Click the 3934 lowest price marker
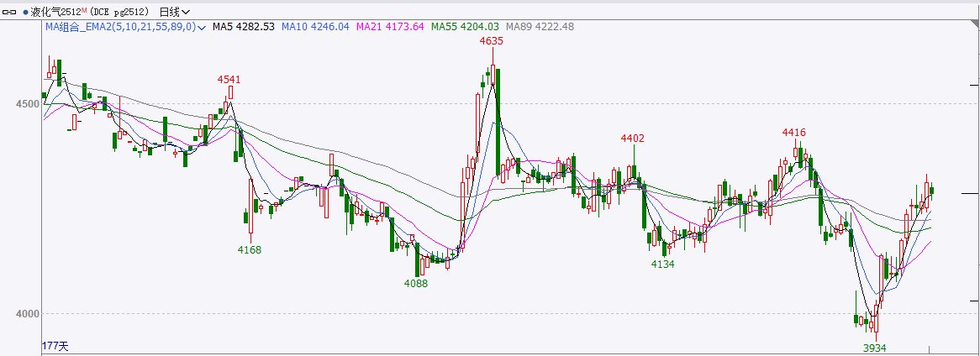Screen dimensions: 980x356 (875, 347)
